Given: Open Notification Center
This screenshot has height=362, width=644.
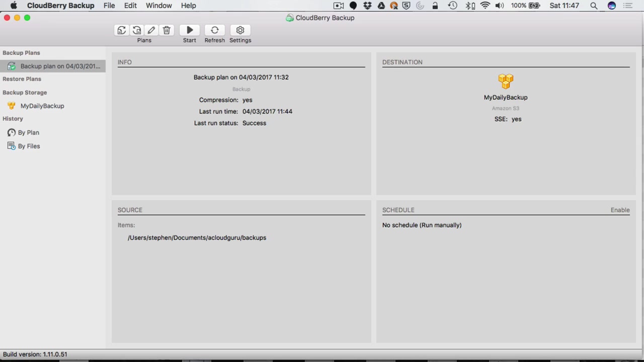Looking at the screenshot, I should [628, 6].
